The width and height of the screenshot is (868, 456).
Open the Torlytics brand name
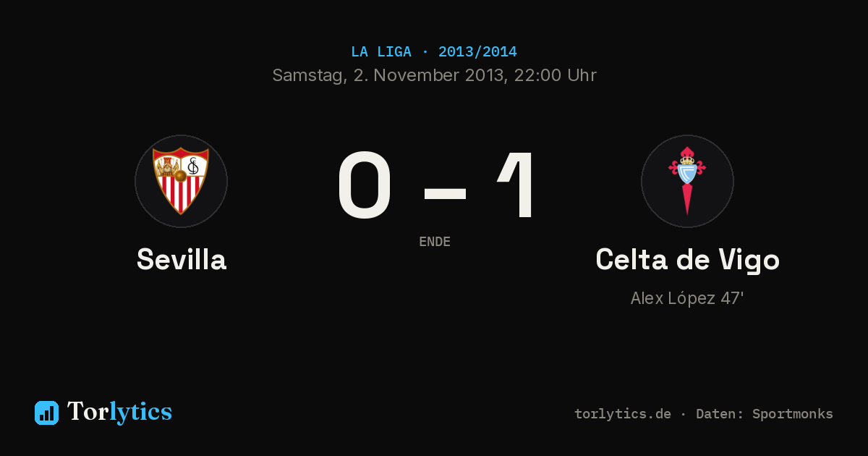click(119, 412)
